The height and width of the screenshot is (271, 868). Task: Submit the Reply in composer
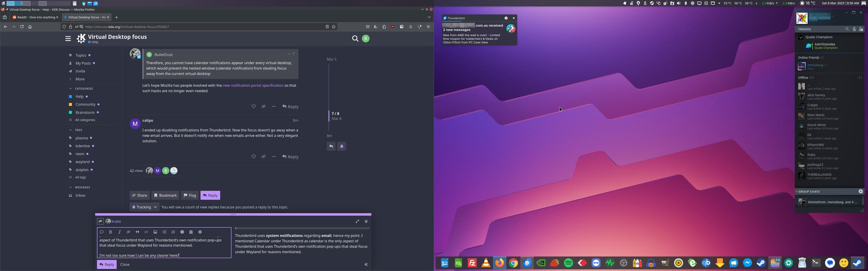click(107, 264)
